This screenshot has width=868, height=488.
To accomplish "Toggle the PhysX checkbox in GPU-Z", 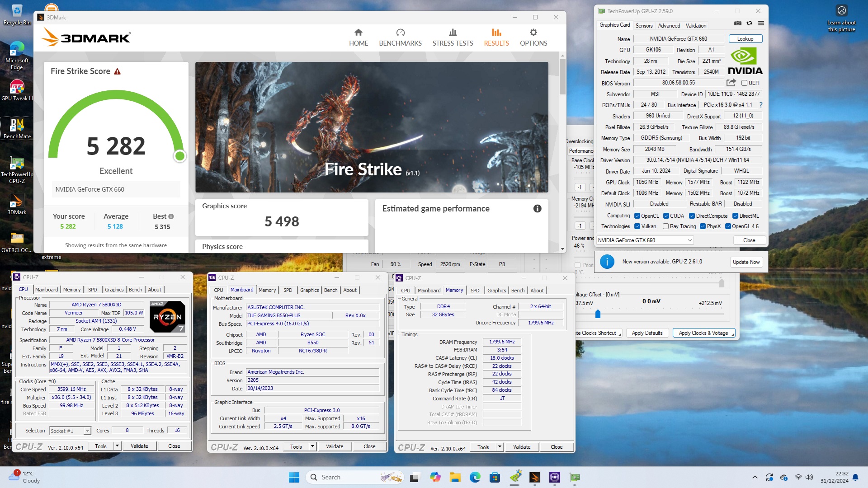I will pyautogui.click(x=703, y=226).
